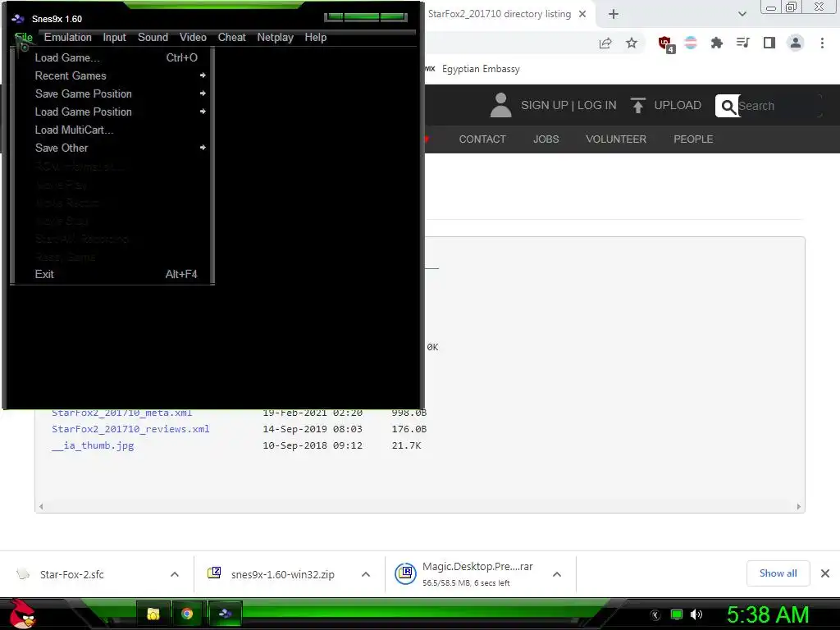
Task: Open the JOBS nav link
Action: click(546, 139)
